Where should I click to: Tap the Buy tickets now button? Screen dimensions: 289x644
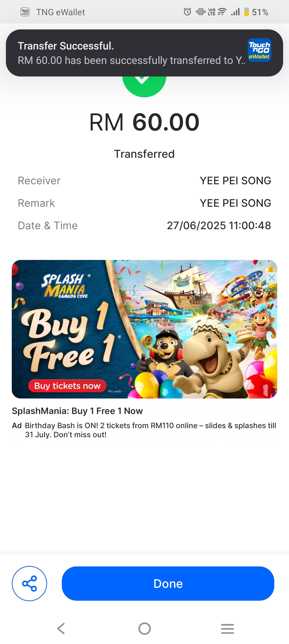67,386
